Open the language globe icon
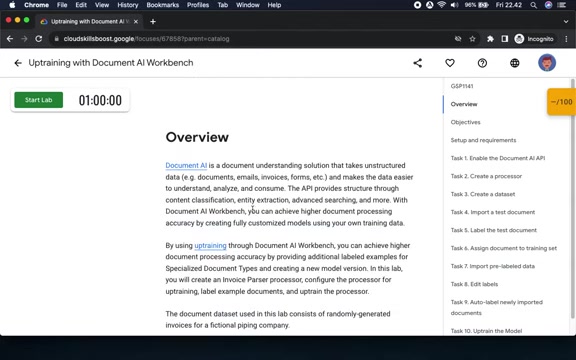This screenshot has width=576, height=360. [x=515, y=63]
